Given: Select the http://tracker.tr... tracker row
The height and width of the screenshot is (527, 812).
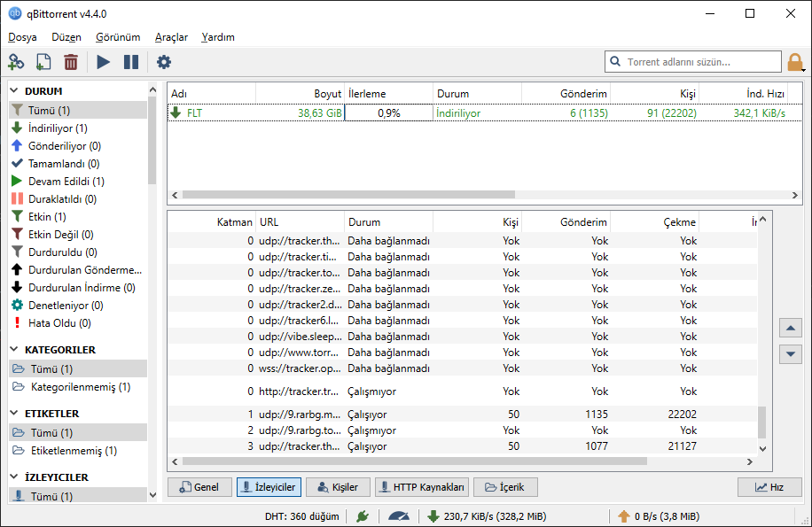Looking at the screenshot, I should click(462, 391).
